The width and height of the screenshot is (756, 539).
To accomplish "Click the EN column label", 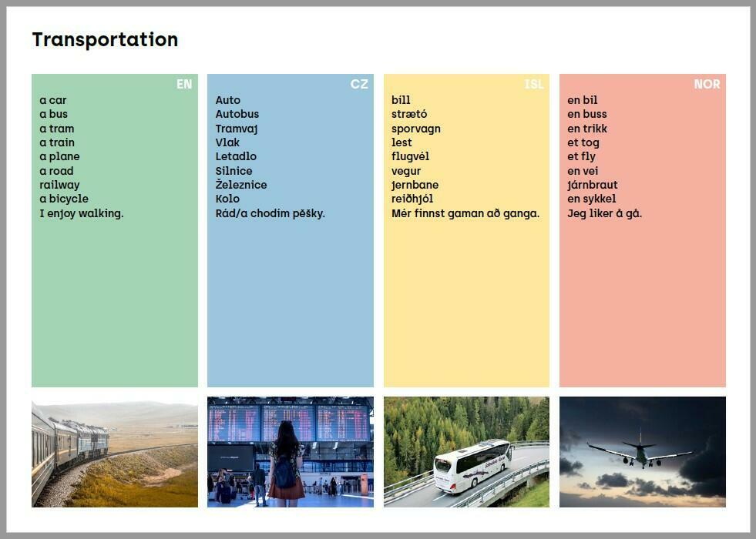I will pos(184,85).
